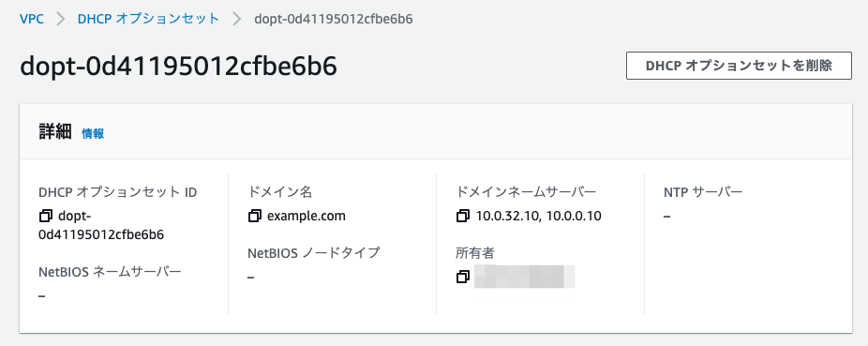The height and width of the screenshot is (346, 868).
Task: Click the blurred 所有者 owner value
Action: coord(524,277)
